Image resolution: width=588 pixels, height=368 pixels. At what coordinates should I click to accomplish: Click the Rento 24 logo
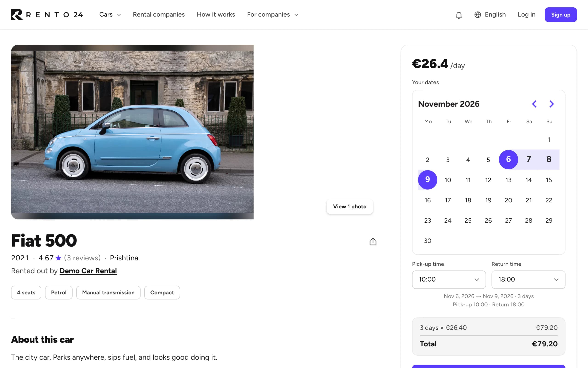tap(47, 14)
